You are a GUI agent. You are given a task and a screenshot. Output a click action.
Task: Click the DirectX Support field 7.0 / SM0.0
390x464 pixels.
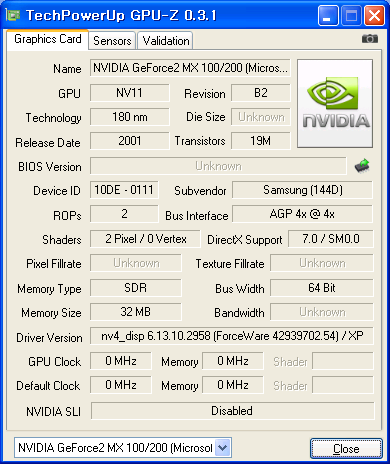(331, 239)
